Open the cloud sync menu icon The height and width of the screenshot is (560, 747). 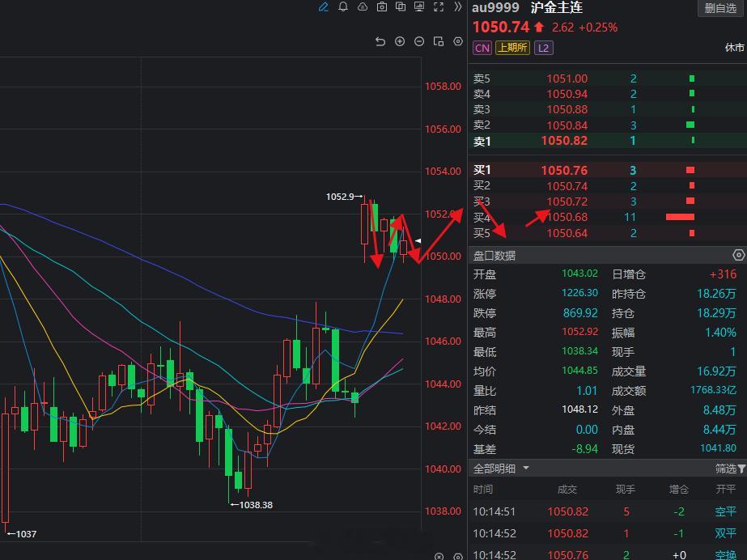click(x=363, y=7)
